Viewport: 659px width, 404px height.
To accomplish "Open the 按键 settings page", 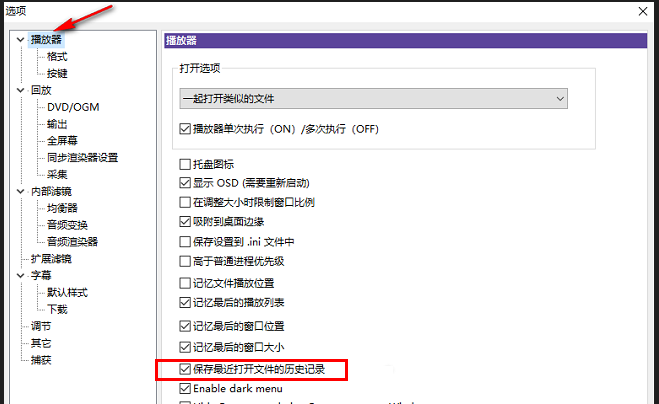I will pyautogui.click(x=57, y=74).
